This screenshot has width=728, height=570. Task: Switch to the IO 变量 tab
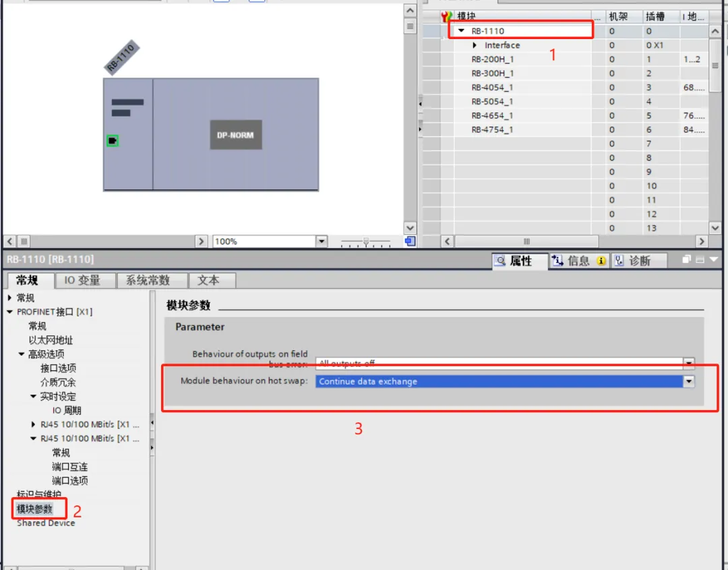(x=82, y=281)
